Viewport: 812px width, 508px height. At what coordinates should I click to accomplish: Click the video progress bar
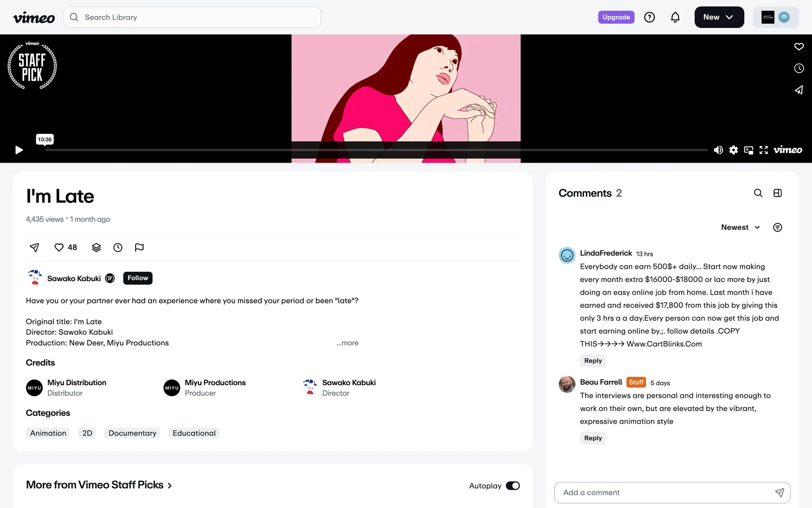click(x=376, y=150)
